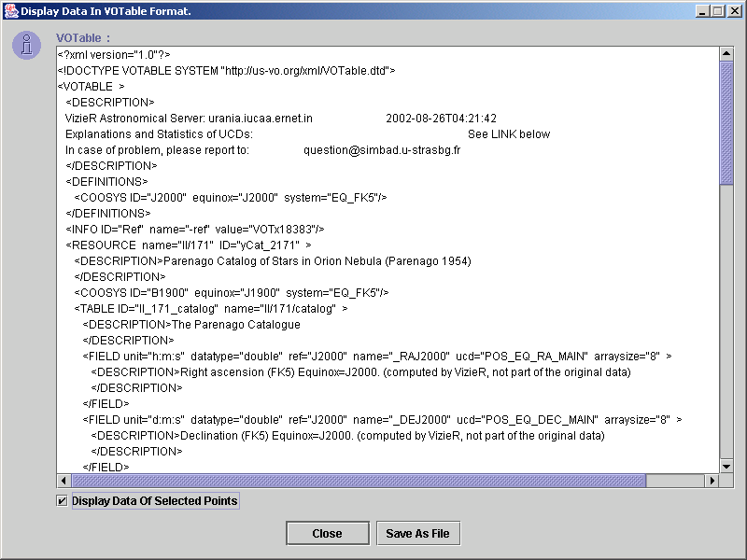
Task: Click the </DEFINITIONS> closing tag line
Action: pyautogui.click(x=108, y=214)
